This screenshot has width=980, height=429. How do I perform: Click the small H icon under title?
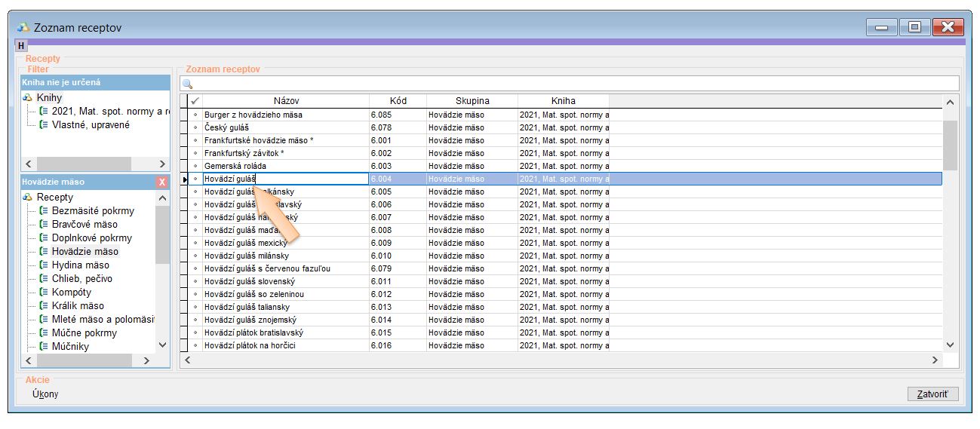[x=21, y=46]
